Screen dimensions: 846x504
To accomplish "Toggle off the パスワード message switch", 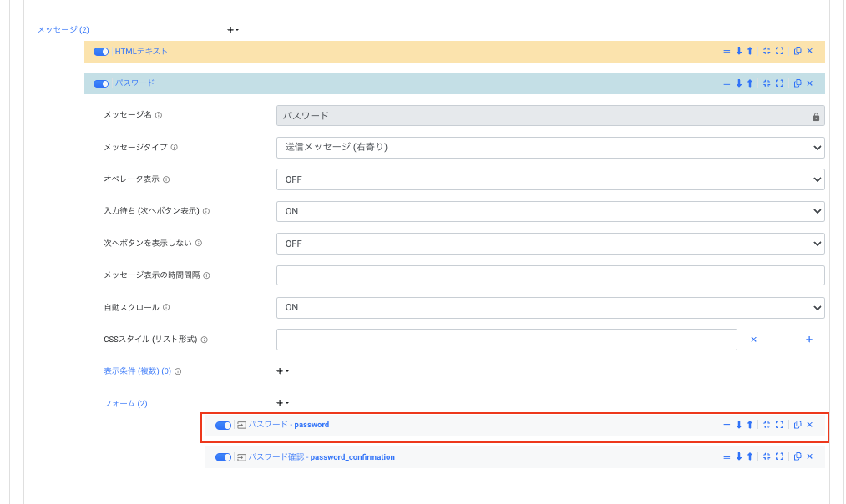I will [x=101, y=83].
